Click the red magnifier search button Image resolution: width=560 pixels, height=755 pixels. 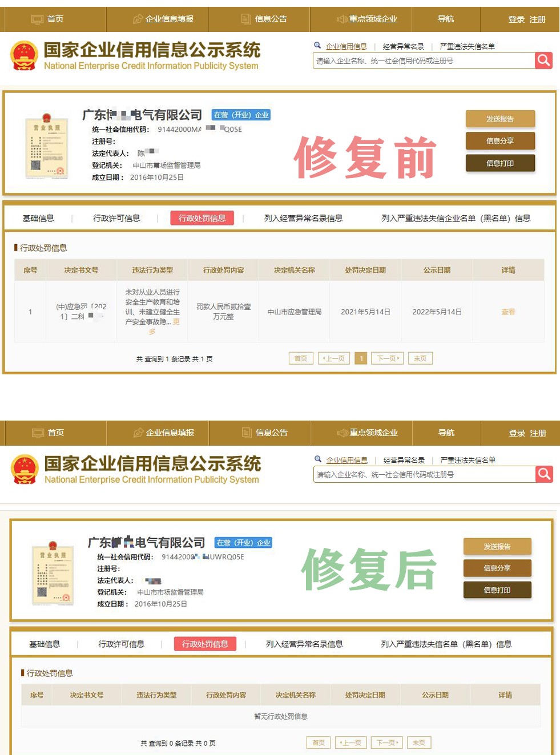coord(542,60)
